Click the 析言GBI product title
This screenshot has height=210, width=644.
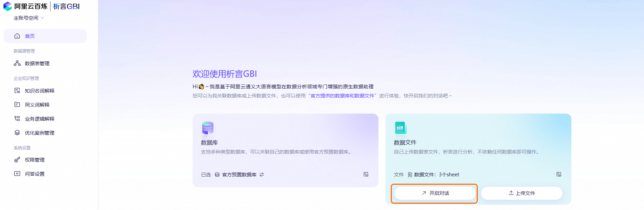click(67, 6)
